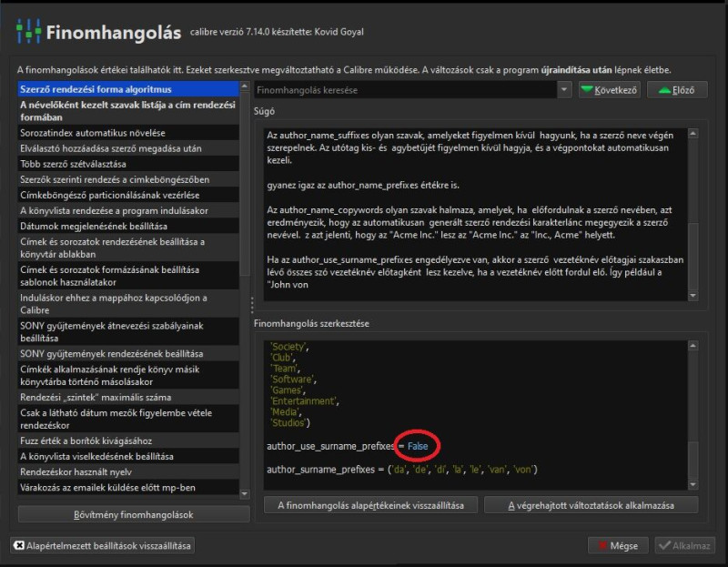Click the splitter handle between list and panes
The height and width of the screenshot is (567, 728).
click(x=252, y=304)
